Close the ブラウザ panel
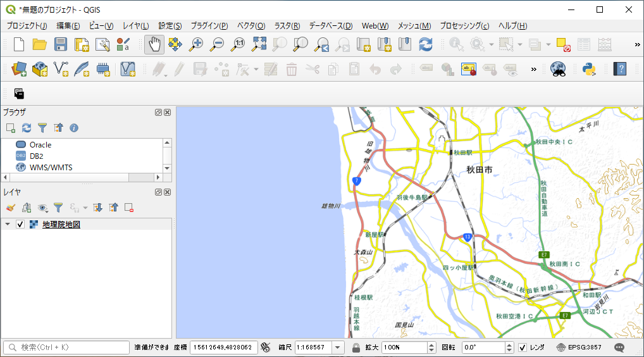This screenshot has height=357, width=644. pos(167,113)
